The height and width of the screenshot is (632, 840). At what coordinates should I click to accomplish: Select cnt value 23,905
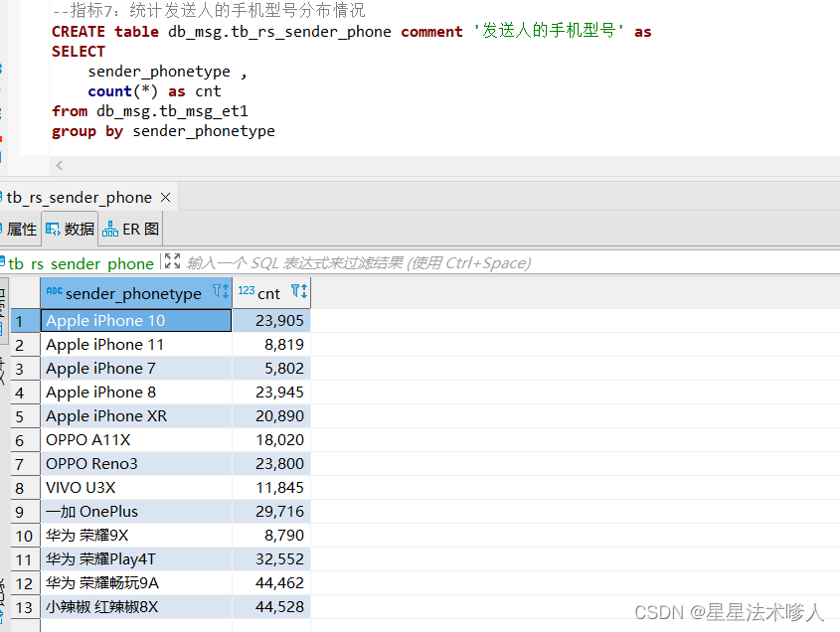(x=271, y=321)
